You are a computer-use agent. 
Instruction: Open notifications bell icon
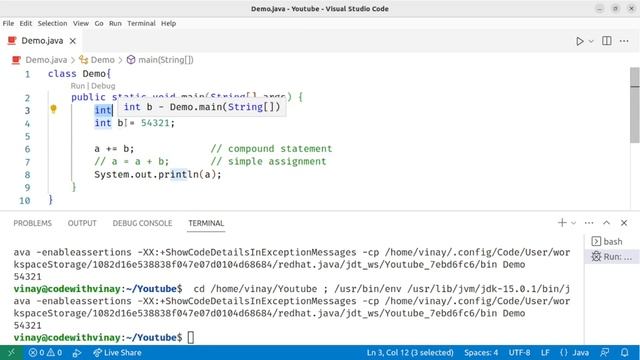tap(624, 353)
